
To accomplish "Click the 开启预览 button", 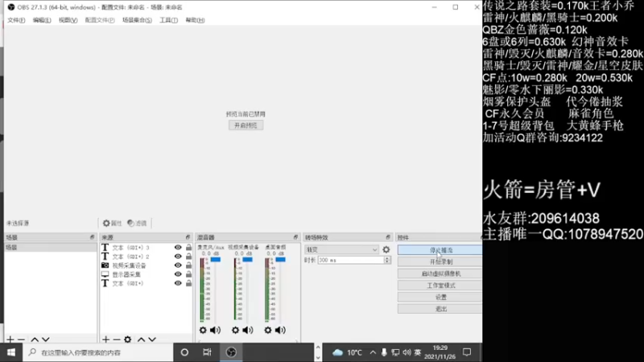I will (x=246, y=125).
